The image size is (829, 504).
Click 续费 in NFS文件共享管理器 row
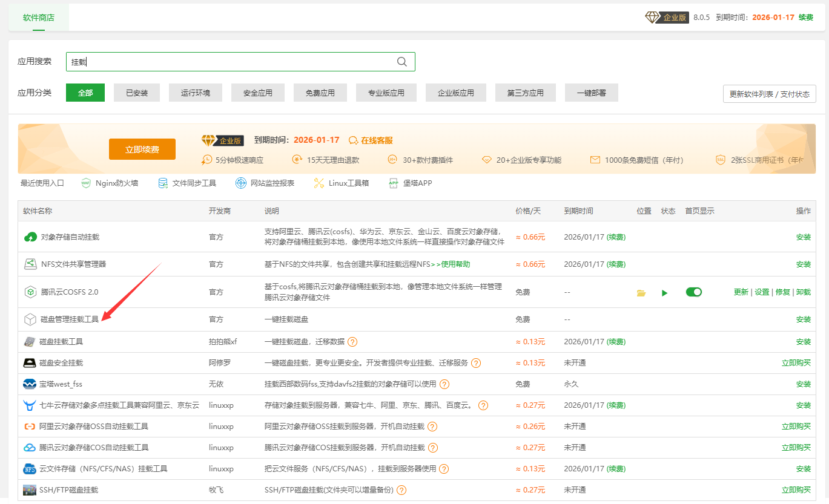coord(616,264)
